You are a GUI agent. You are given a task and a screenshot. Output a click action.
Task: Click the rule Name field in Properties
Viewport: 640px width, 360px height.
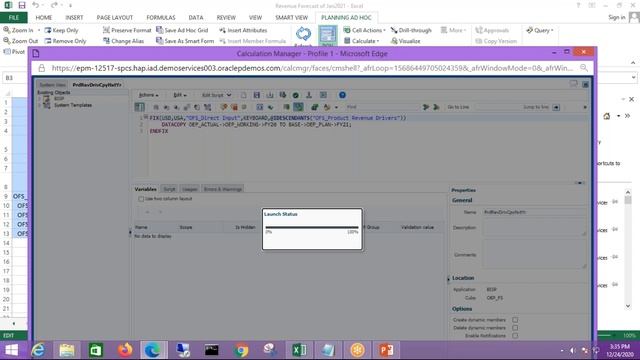[x=534, y=212]
